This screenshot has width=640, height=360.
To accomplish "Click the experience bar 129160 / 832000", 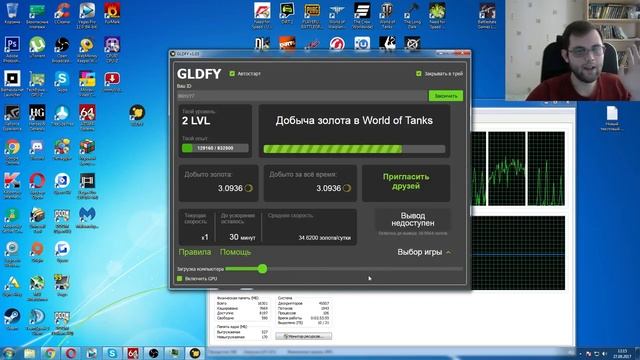I will [215, 148].
